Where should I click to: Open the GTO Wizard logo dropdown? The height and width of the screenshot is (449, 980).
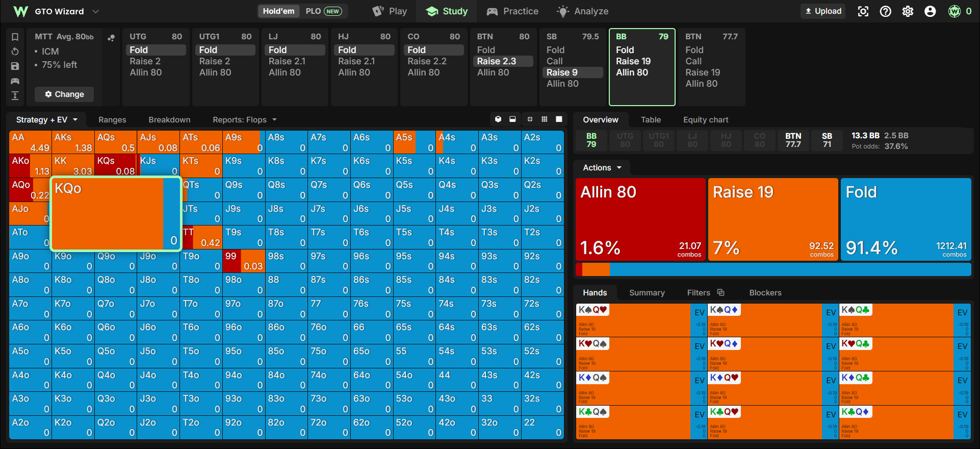point(56,11)
